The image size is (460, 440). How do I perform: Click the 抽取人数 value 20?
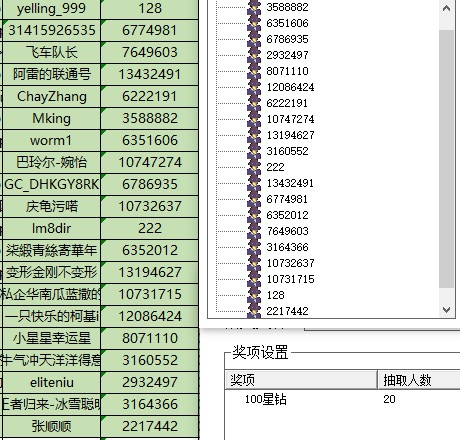pyautogui.click(x=389, y=399)
